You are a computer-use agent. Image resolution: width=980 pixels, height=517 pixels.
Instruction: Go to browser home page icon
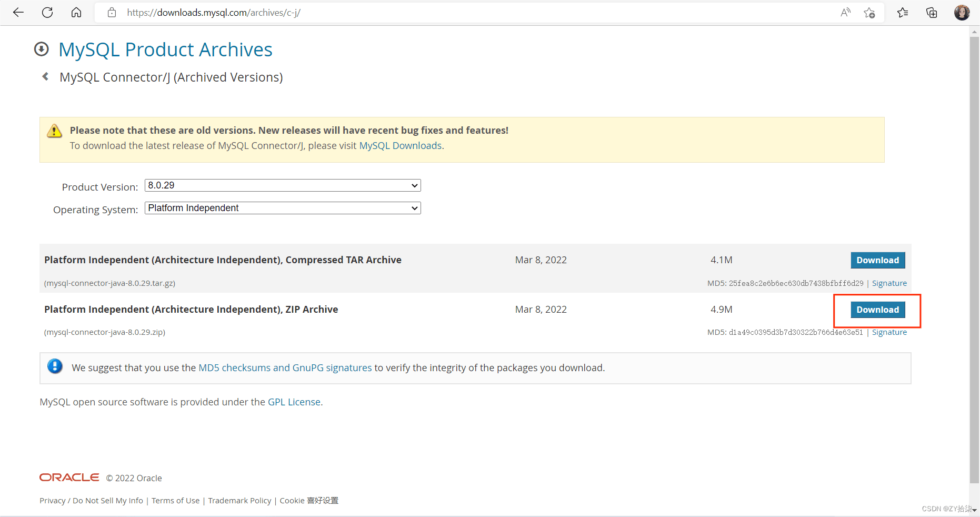[x=76, y=13]
